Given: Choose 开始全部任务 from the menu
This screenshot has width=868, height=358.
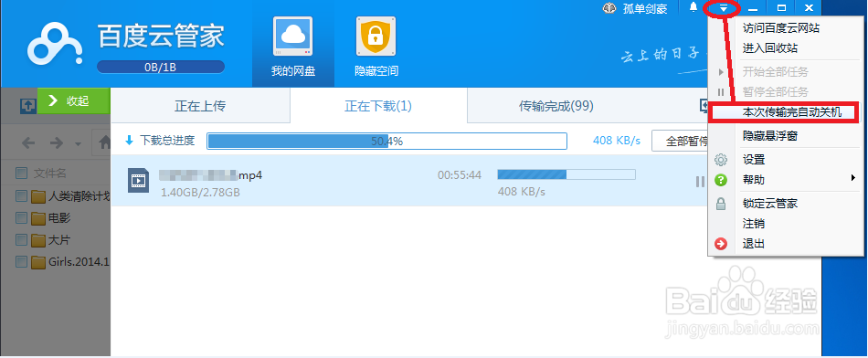Looking at the screenshot, I should pyautogui.click(x=775, y=71).
